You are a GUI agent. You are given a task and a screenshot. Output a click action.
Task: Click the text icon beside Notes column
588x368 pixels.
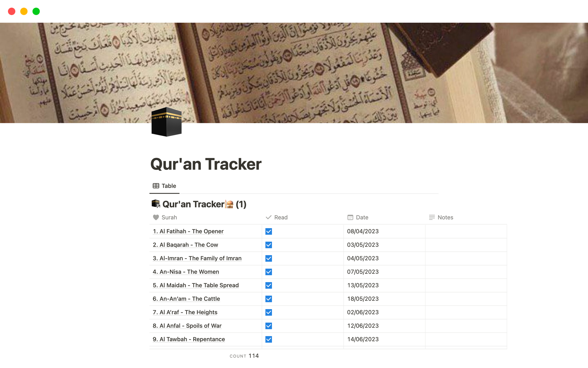pos(432,217)
